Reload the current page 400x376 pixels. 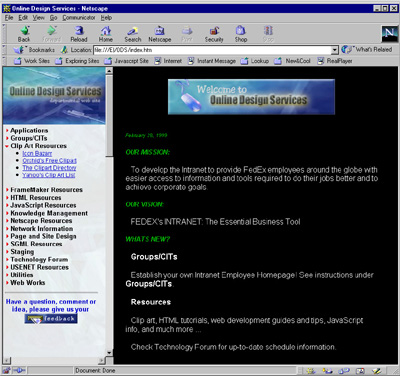[x=79, y=34]
